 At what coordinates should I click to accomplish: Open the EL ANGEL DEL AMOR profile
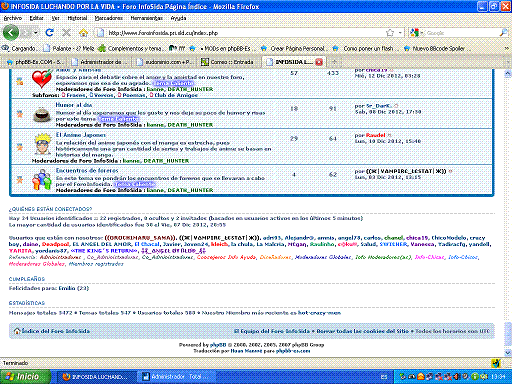(102, 244)
